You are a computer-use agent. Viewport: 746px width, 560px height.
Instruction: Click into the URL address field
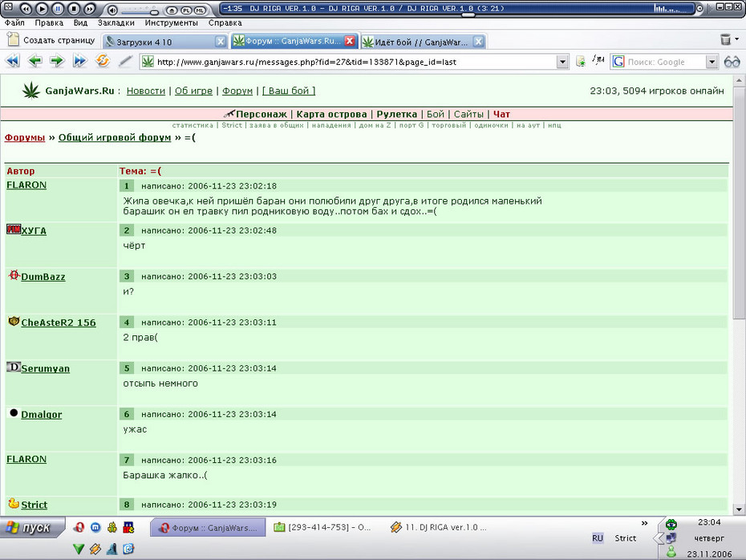[352, 62]
